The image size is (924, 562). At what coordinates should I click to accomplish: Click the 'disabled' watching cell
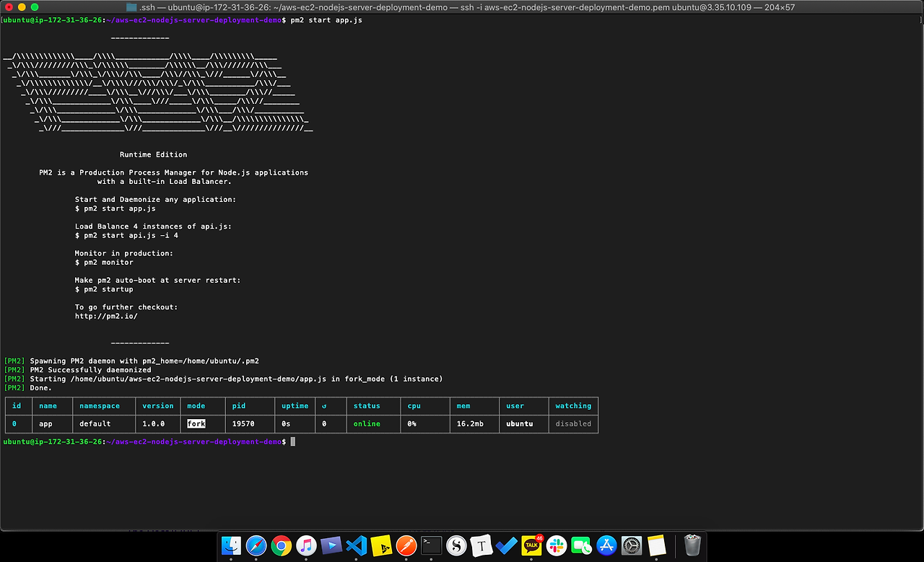click(573, 423)
